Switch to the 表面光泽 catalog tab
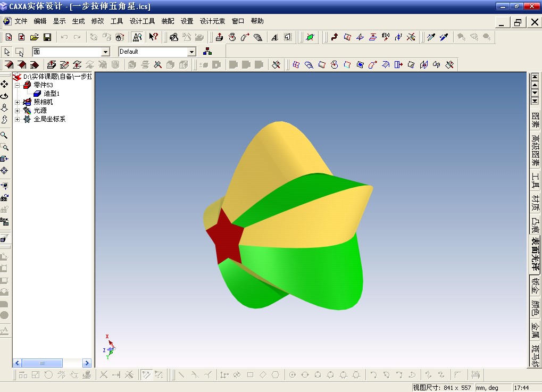Screen dimensions: 542x392 click(535, 254)
